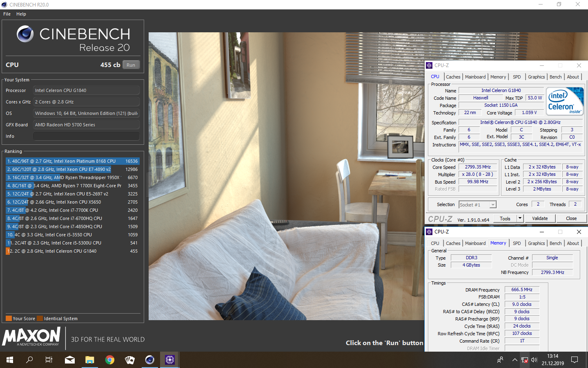Open Bench tab in lower CPU-Z

(x=555, y=243)
